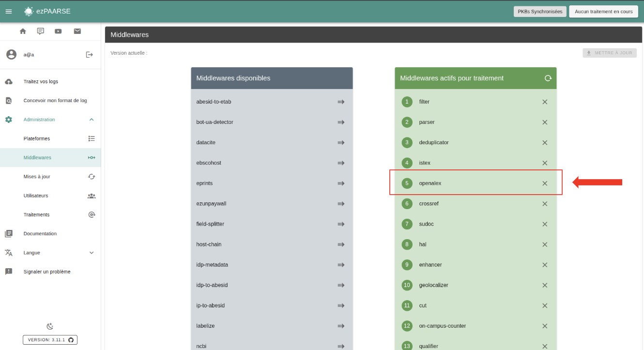Open the GitHub icon in version badge
The height and width of the screenshot is (350, 644).
[x=71, y=340]
